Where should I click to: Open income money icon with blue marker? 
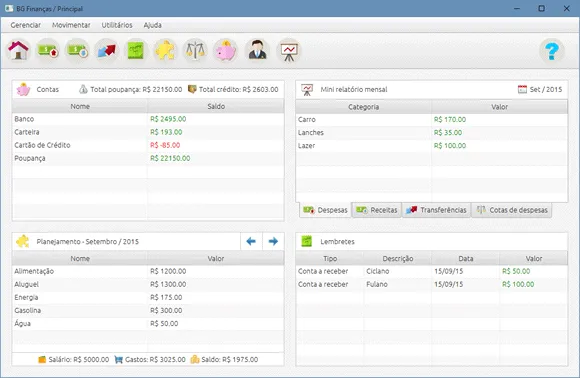coord(77,50)
